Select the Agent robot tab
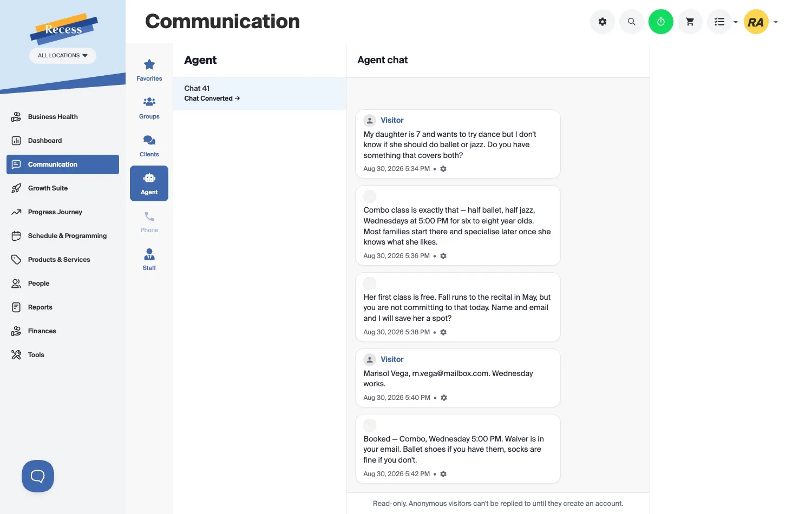This screenshot has width=812, height=514. pos(149,183)
